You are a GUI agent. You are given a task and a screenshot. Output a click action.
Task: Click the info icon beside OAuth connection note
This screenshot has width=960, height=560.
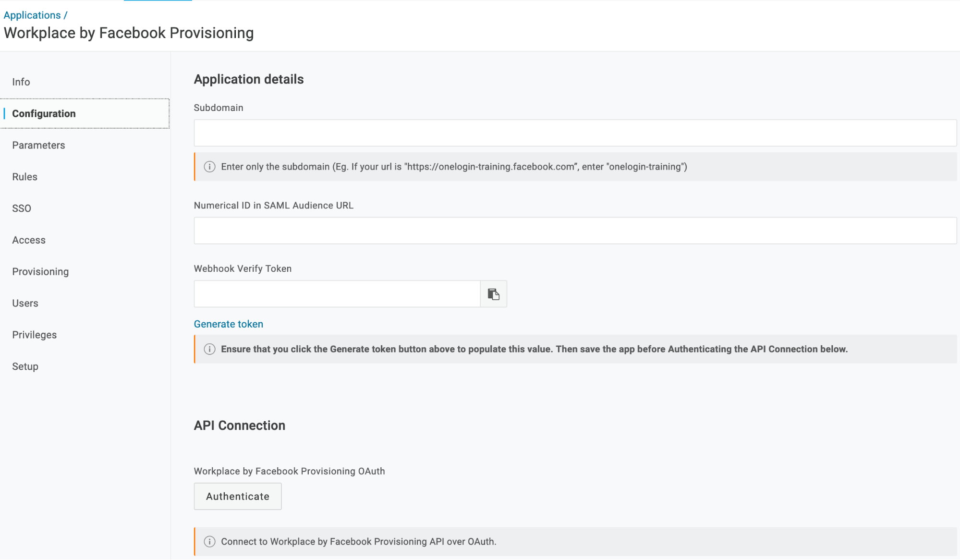click(x=209, y=542)
